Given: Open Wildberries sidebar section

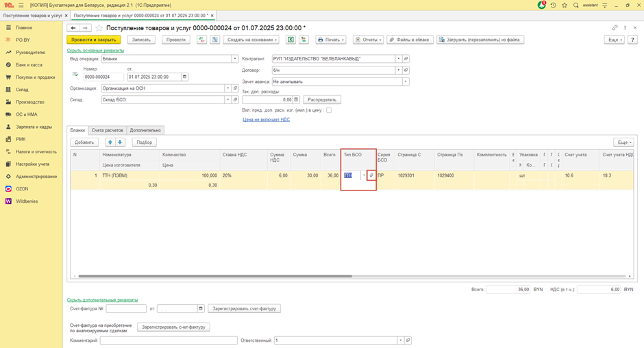Looking at the screenshot, I should tap(27, 201).
